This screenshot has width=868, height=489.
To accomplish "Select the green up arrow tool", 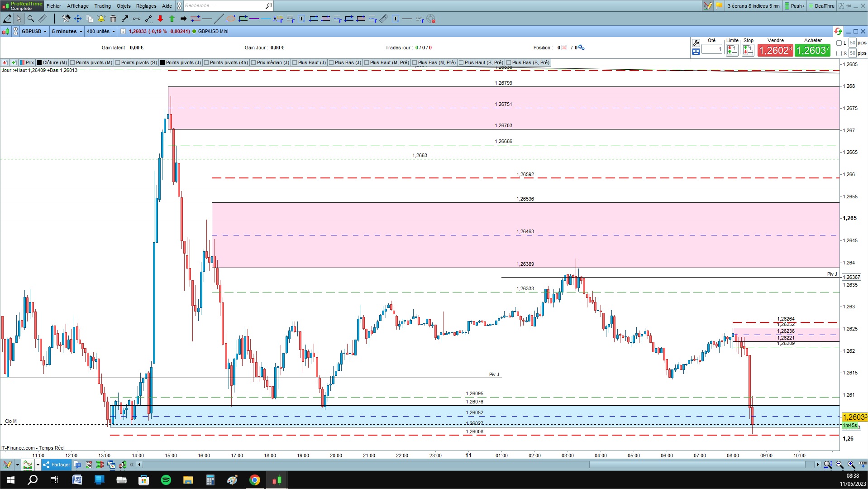I will point(172,19).
